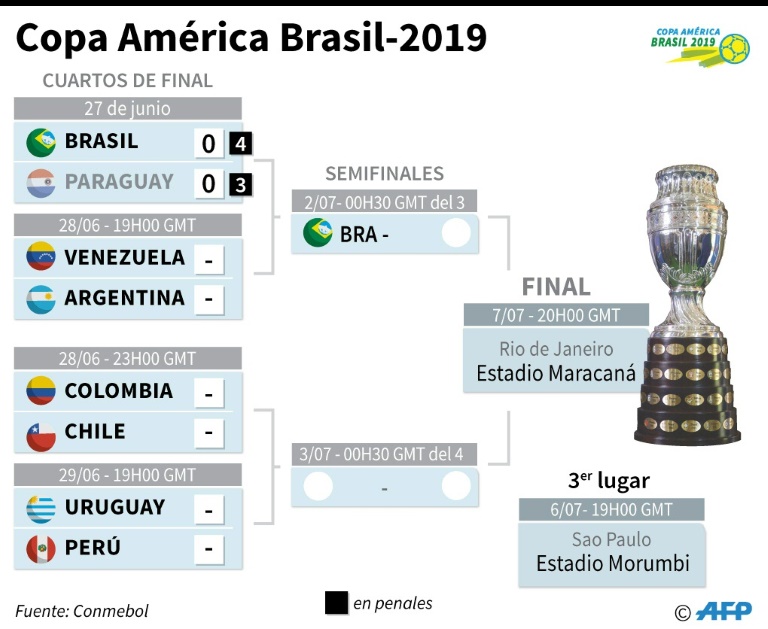Click the Perú flag icon
The image size is (768, 629).
click(x=41, y=549)
